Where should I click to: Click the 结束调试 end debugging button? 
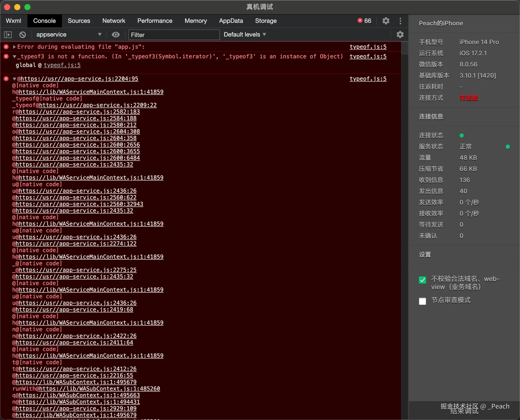(464, 411)
